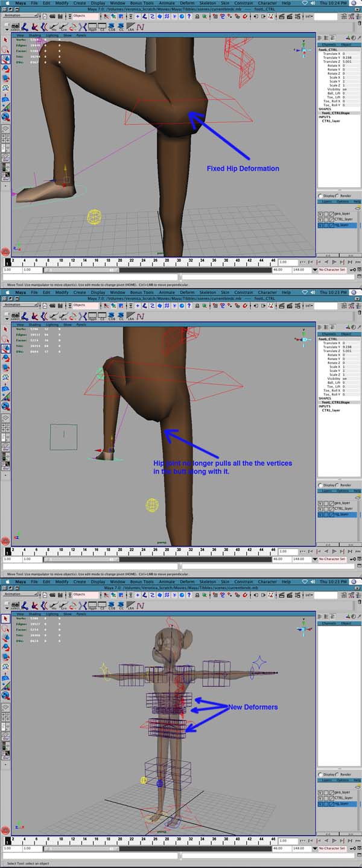The height and width of the screenshot is (868, 362).
Task: Open Shading panel menu in top viewport
Action: click(36, 35)
